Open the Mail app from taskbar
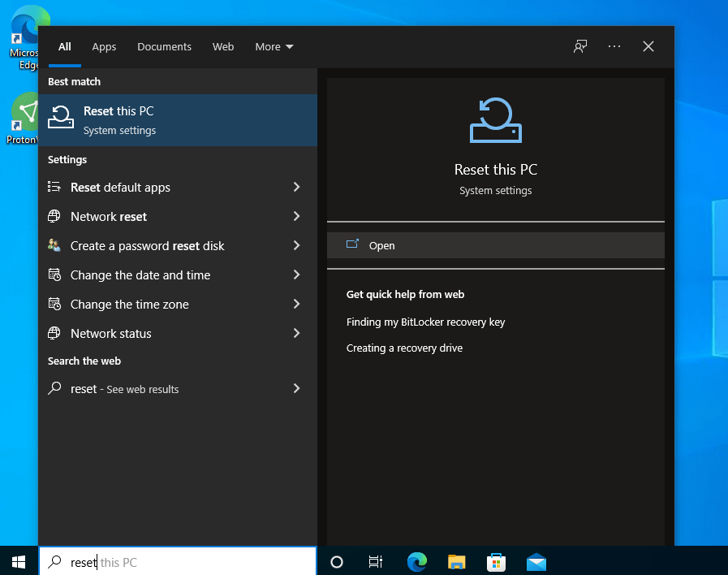728x575 pixels. tap(536, 561)
